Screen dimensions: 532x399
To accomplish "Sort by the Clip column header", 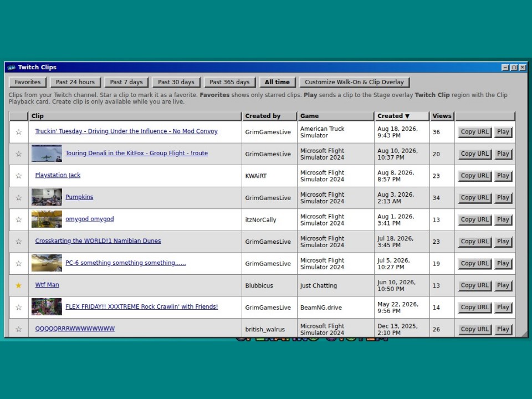I will 135,116.
